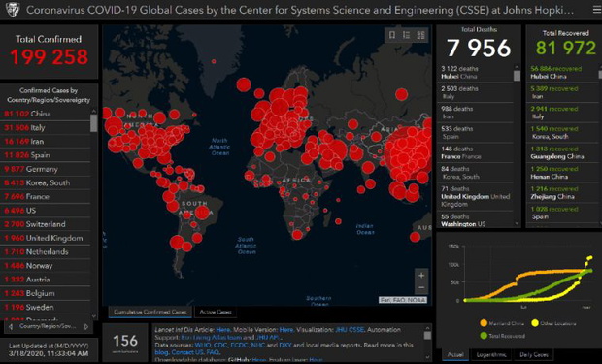Click the 1 540 recovered Korea, South entry
Viewport: 602px width, 364px height.
pyautogui.click(x=562, y=132)
